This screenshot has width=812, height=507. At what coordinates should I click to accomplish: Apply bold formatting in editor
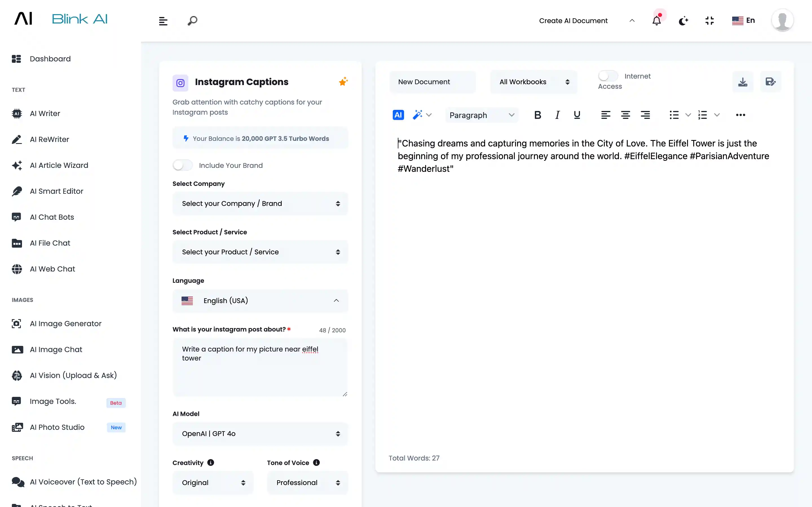[x=537, y=115]
